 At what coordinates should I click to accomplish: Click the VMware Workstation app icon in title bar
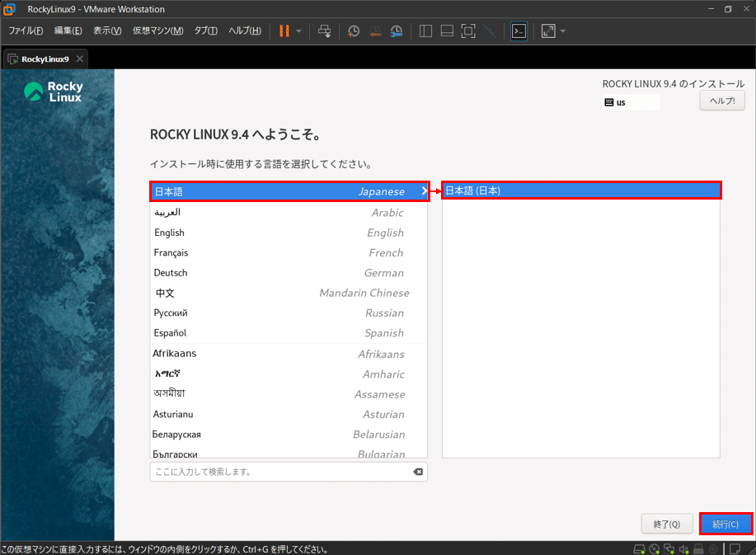(x=9, y=9)
